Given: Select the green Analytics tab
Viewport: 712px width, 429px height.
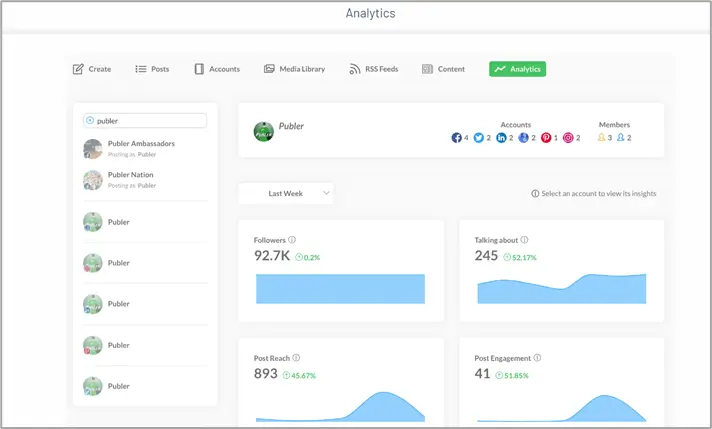Looking at the screenshot, I should point(518,69).
